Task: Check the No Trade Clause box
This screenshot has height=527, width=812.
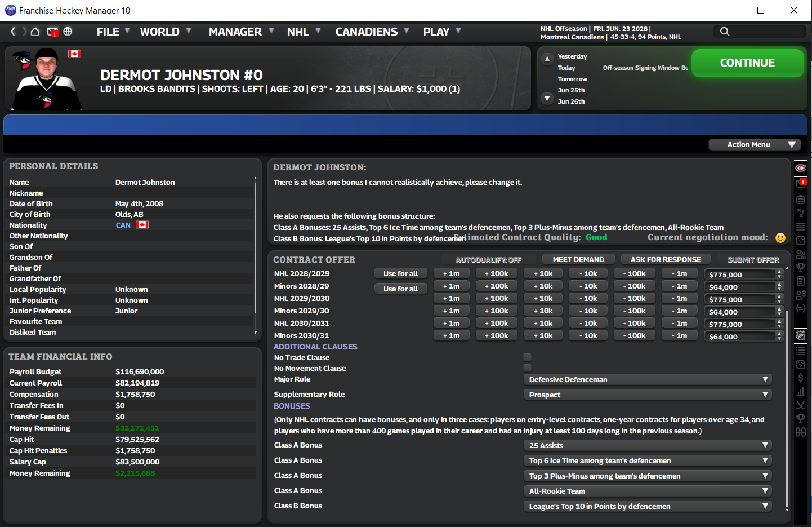Action: coord(528,357)
